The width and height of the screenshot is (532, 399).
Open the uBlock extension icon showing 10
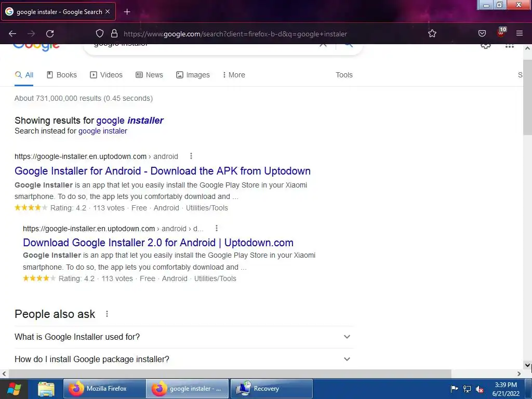coord(501,33)
